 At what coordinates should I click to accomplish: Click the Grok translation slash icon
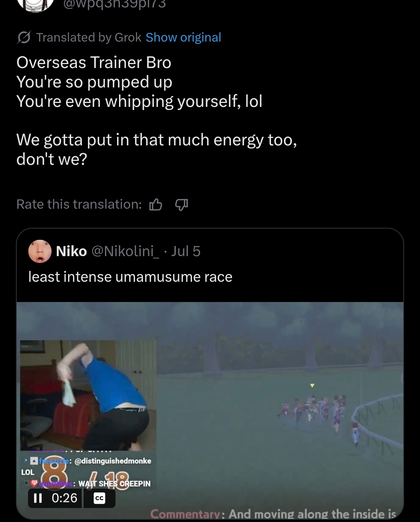pyautogui.click(x=24, y=38)
